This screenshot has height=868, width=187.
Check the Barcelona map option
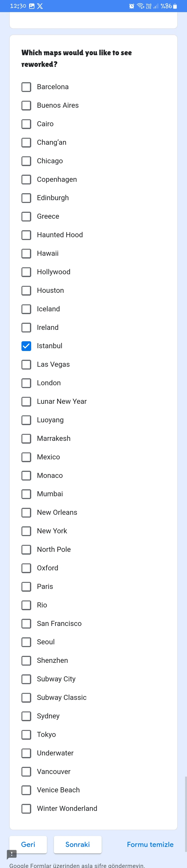pyautogui.click(x=26, y=87)
